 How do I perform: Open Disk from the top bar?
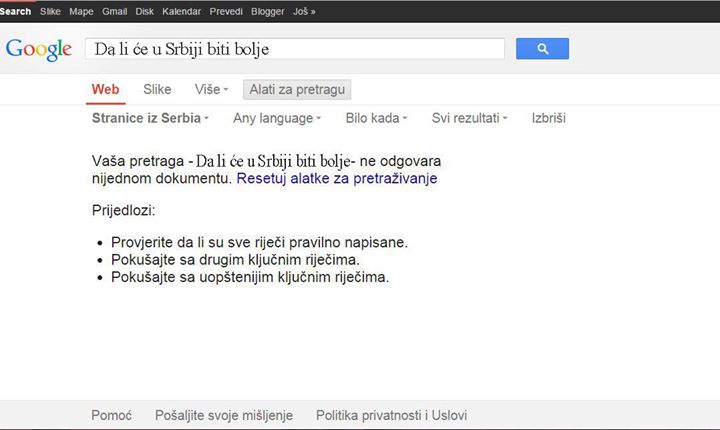click(144, 11)
